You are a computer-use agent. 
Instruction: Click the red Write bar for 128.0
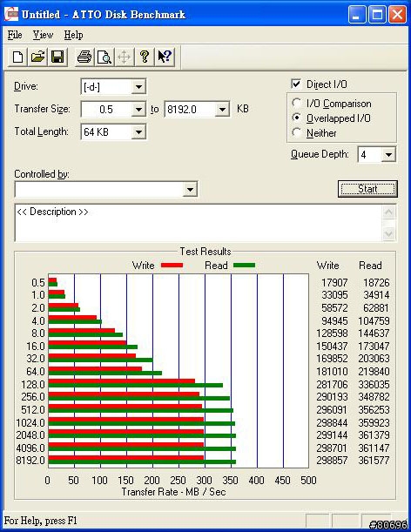(x=122, y=381)
